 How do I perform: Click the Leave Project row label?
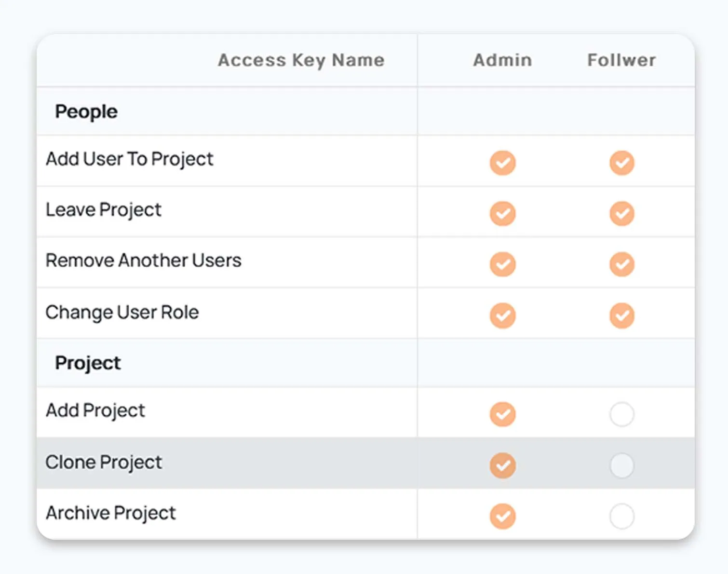(104, 210)
